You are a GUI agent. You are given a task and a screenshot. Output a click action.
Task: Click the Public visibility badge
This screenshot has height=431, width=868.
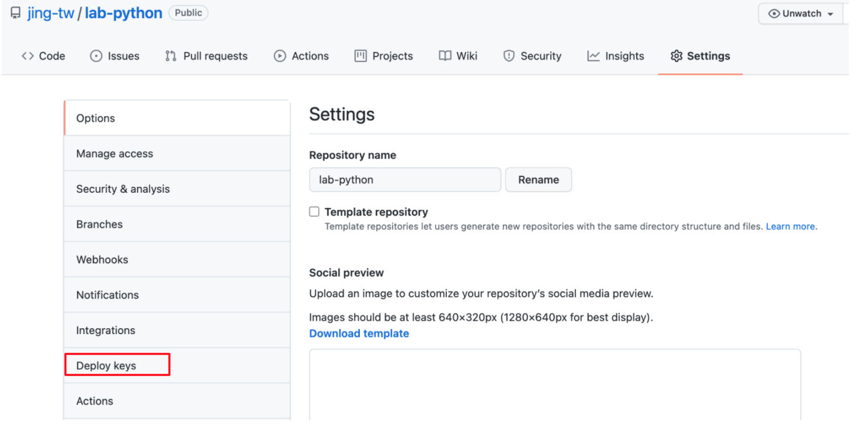coord(188,13)
